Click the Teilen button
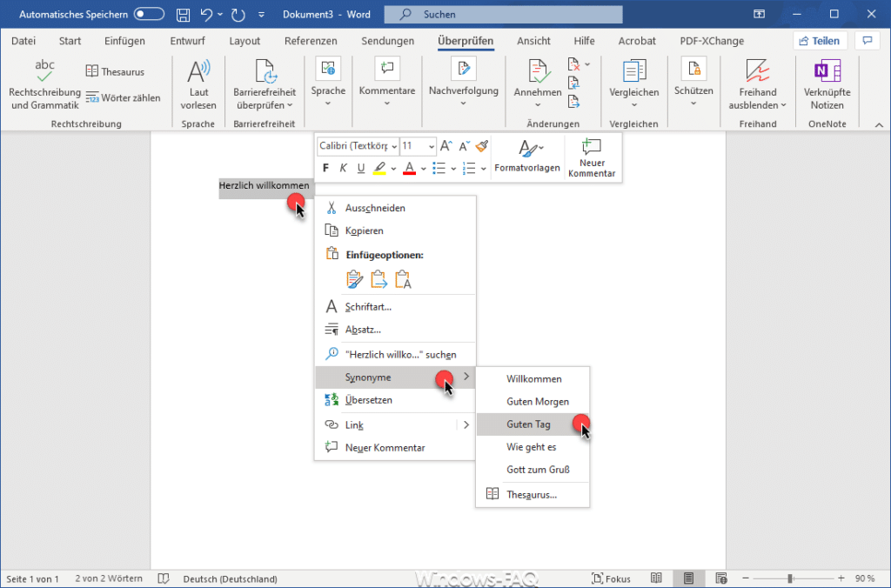Image resolution: width=891 pixels, height=588 pixels. 820,41
